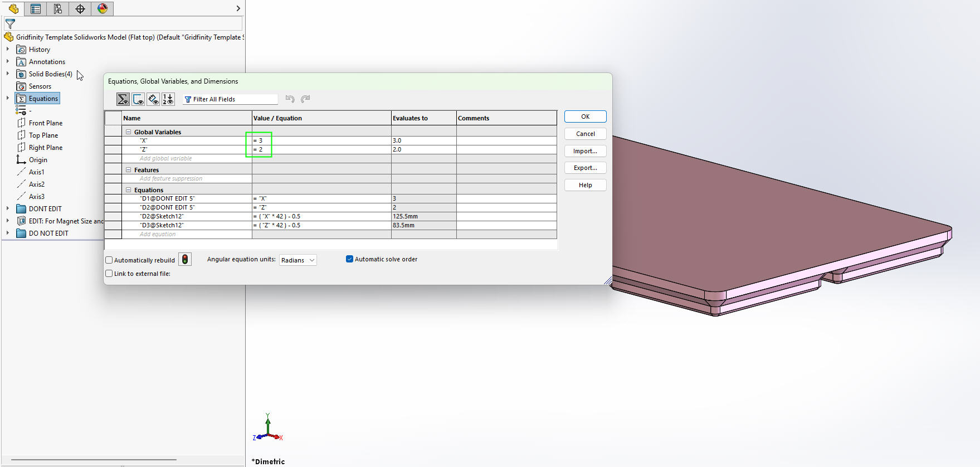Collapse the Features section
The width and height of the screenshot is (980, 467).
pyautogui.click(x=129, y=170)
